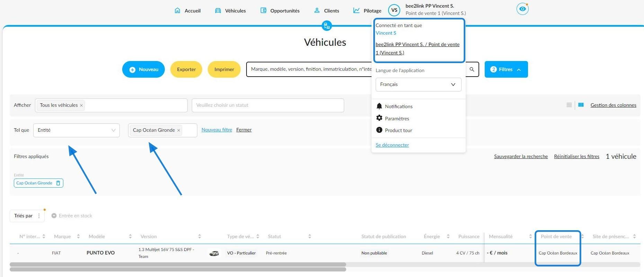Click the search magnifier icon

pos(472,69)
